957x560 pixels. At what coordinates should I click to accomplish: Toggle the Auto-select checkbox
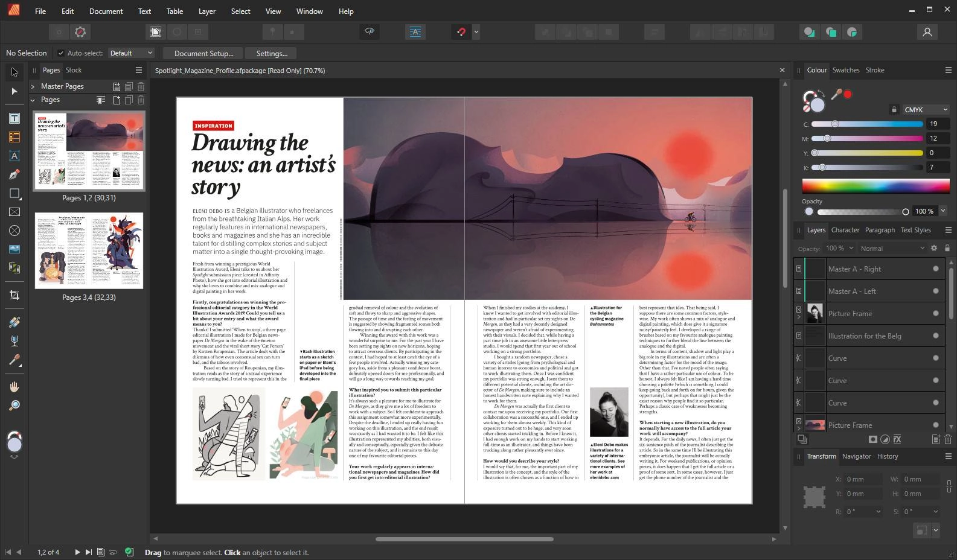pos(60,53)
